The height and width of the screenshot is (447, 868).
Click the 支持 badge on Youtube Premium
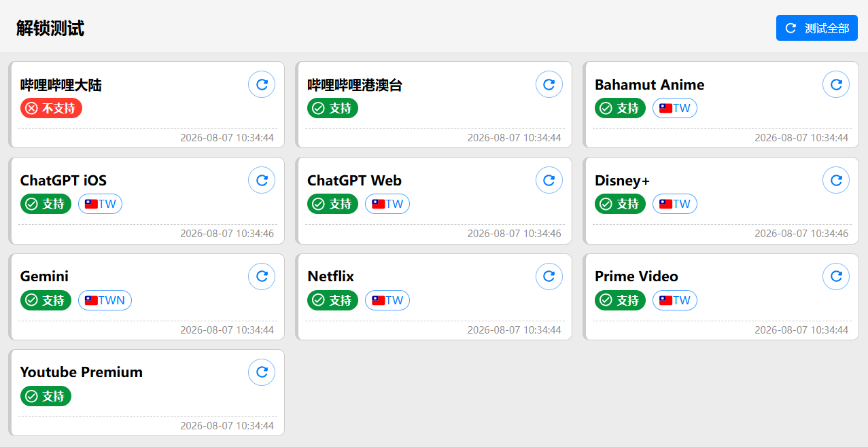coord(46,396)
